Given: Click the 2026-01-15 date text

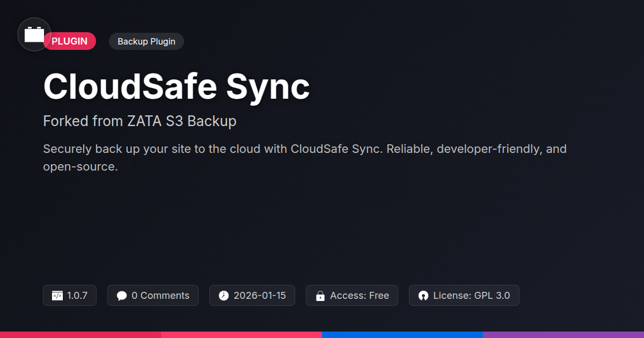Looking at the screenshot, I should click(260, 296).
